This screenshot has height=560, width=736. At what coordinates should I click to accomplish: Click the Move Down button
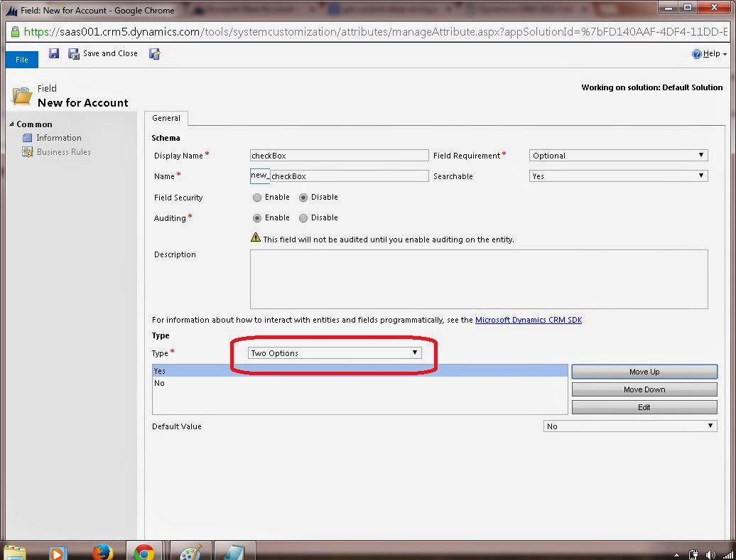[x=644, y=389]
